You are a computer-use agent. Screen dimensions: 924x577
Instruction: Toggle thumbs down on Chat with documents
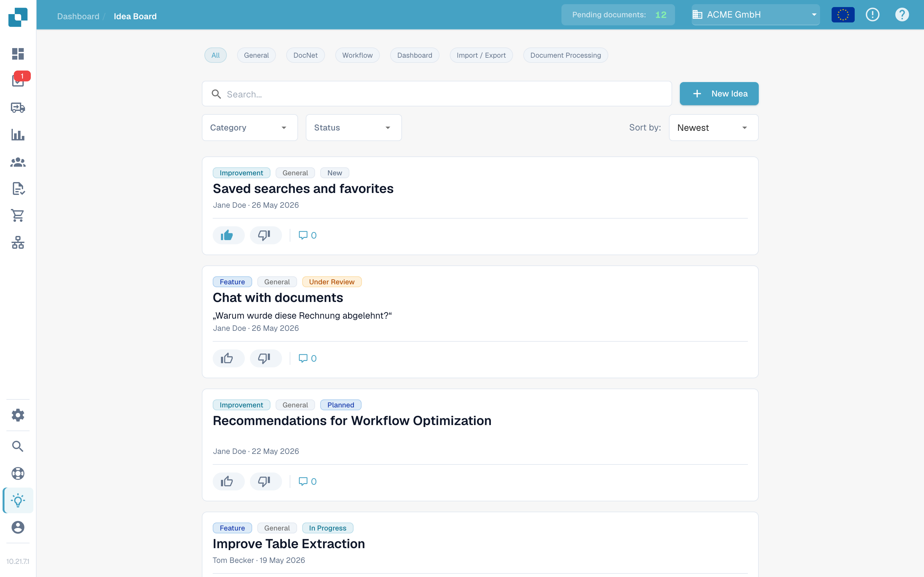(x=266, y=358)
